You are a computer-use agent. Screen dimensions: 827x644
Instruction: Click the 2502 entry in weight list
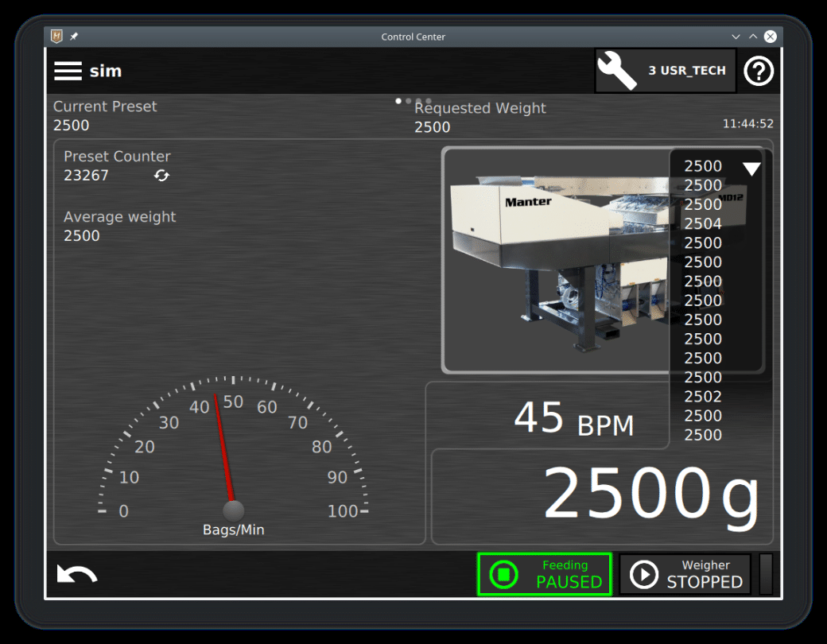pos(703,397)
